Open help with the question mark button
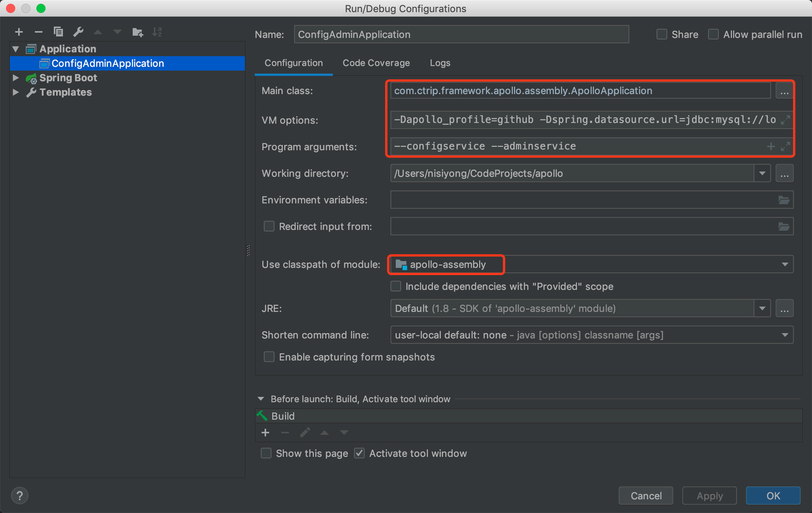The image size is (812, 513). 20,496
